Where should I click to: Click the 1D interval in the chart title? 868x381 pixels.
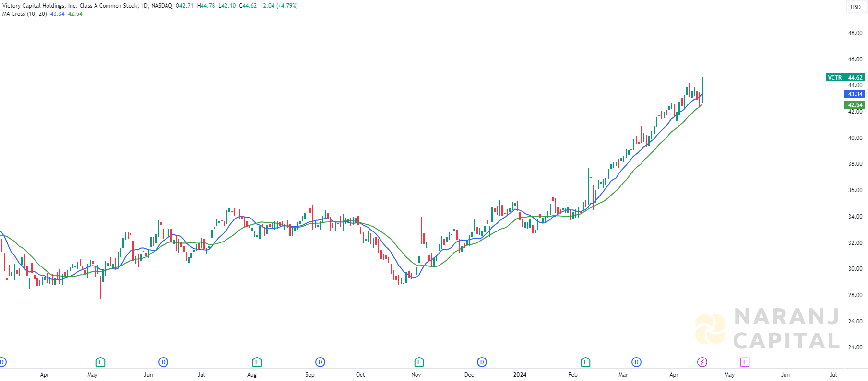(144, 6)
